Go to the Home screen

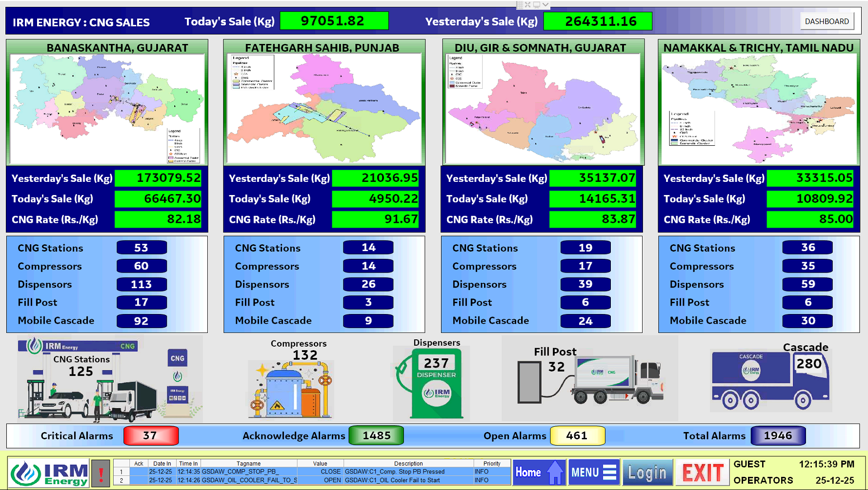click(x=539, y=472)
